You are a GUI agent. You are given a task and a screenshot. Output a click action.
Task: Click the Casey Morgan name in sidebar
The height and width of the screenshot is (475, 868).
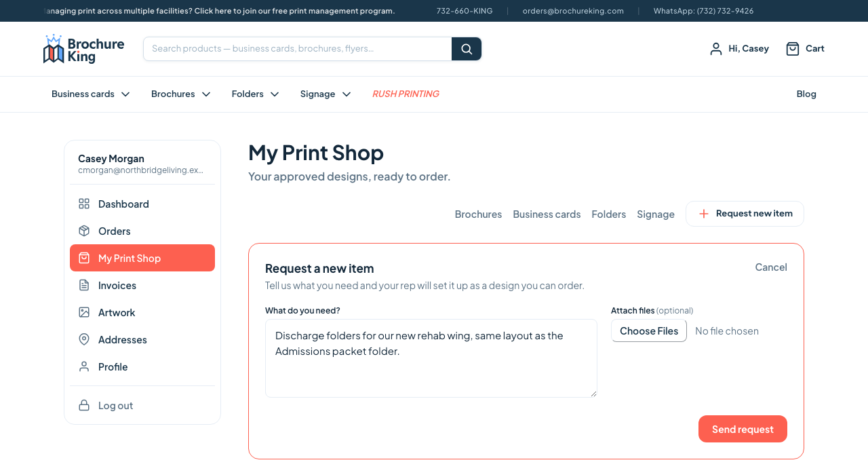[111, 158]
